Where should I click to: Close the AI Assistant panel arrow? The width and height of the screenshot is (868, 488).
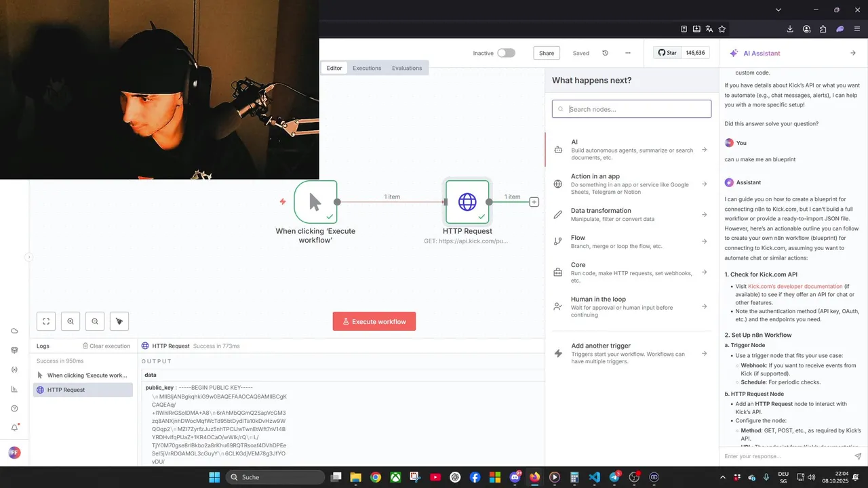point(853,53)
